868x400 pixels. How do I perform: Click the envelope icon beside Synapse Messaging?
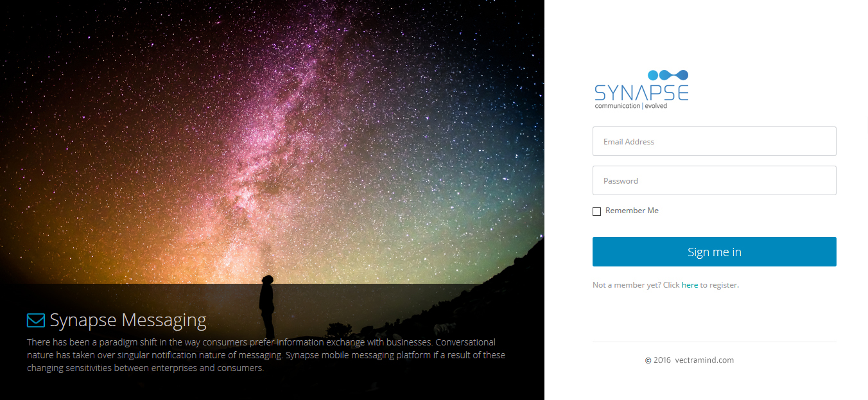(36, 320)
